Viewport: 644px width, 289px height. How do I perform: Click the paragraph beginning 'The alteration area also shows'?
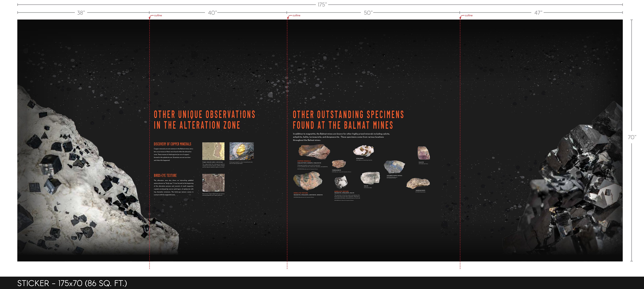tap(174, 187)
